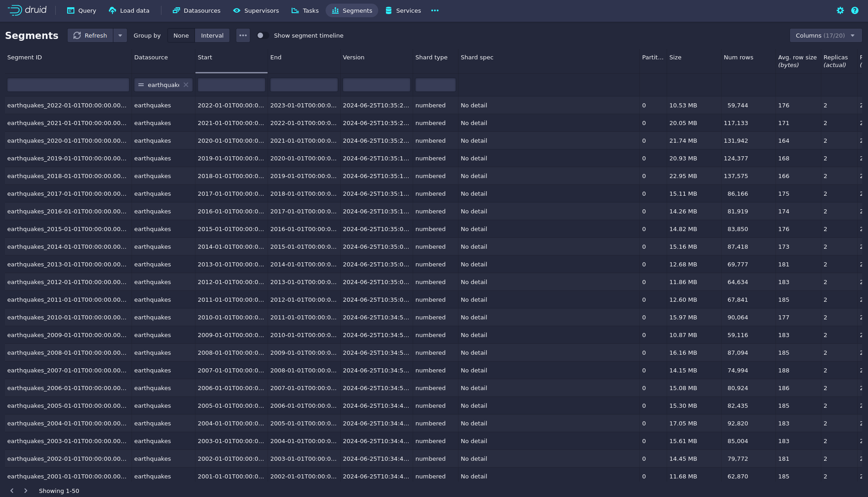Expand the Refresh interval dropdown arrow
The image size is (868, 497).
(120, 35)
